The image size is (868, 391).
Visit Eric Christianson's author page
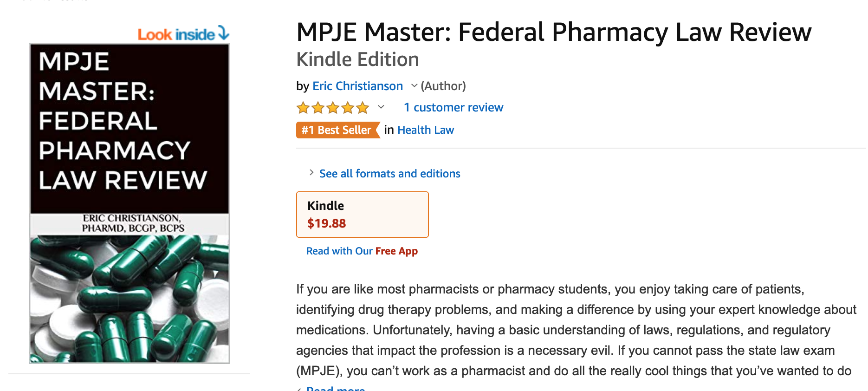tap(357, 86)
